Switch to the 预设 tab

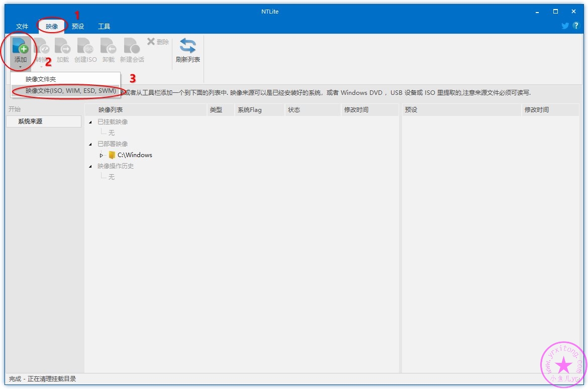click(77, 26)
